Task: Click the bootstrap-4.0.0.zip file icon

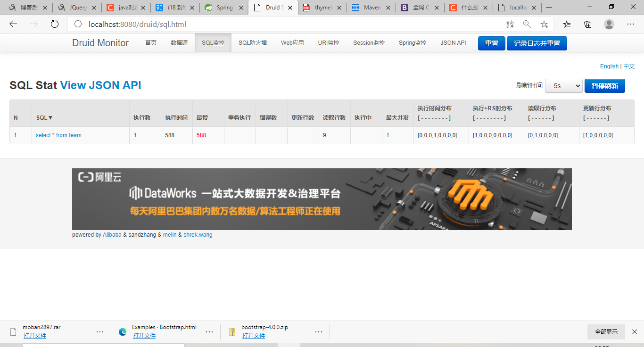Action: [232, 332]
